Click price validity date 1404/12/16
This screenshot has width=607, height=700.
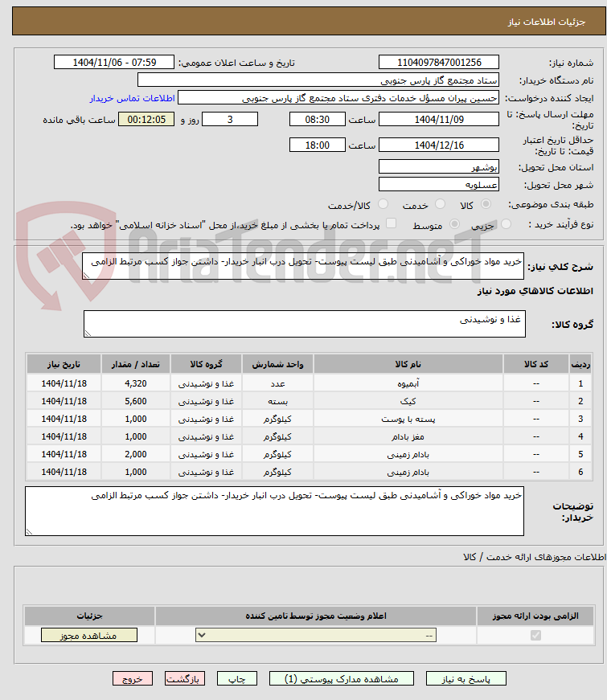click(439, 145)
